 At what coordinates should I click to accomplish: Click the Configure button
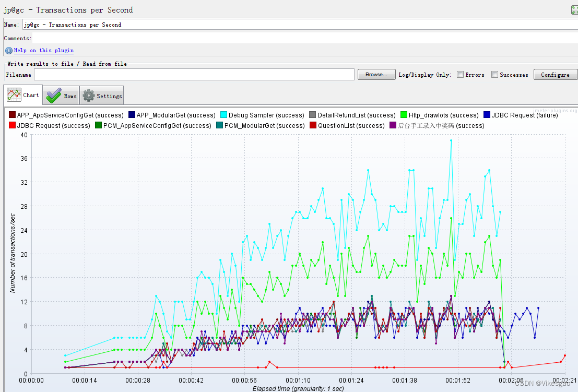point(556,75)
